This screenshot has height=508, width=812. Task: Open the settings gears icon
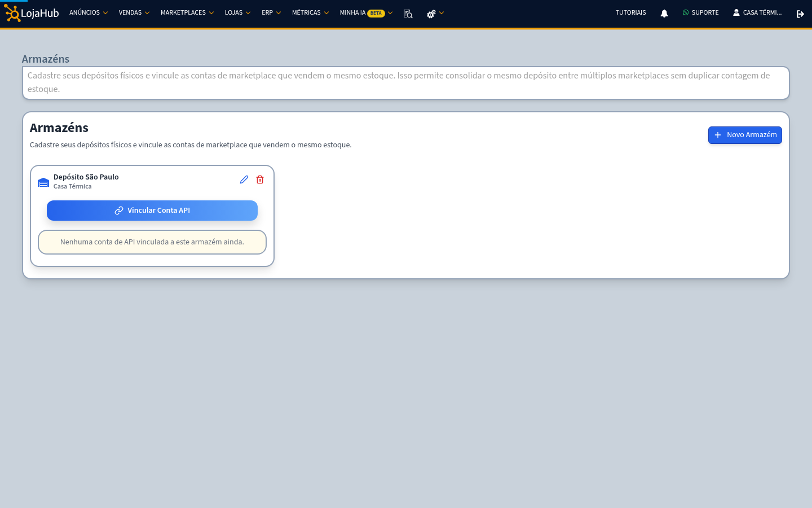[x=435, y=14]
